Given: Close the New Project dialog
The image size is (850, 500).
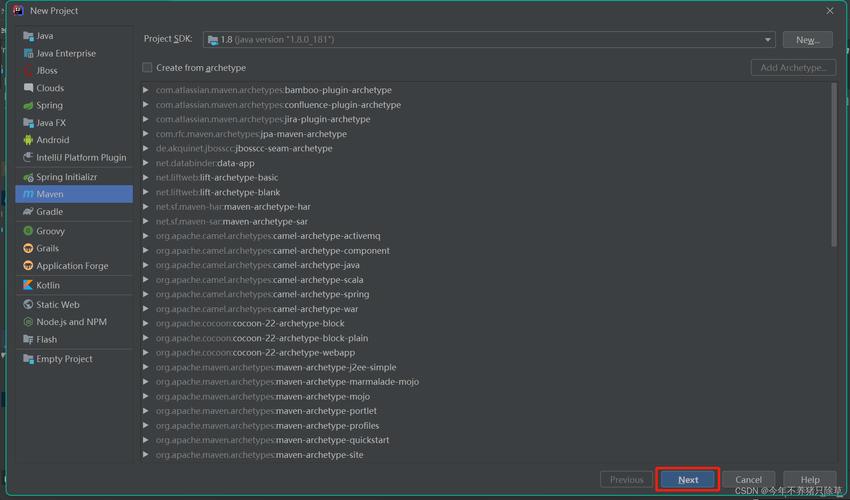Looking at the screenshot, I should coord(829,11).
